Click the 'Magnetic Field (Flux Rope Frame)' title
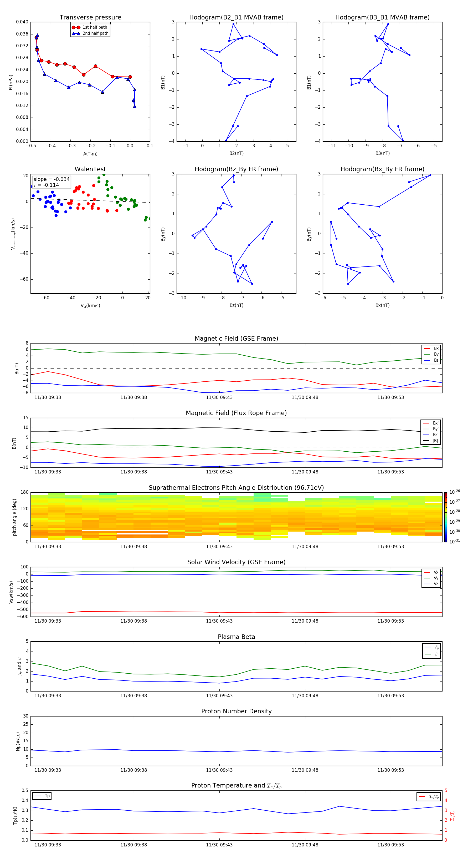This screenshot has height=868, width=473. point(236,413)
